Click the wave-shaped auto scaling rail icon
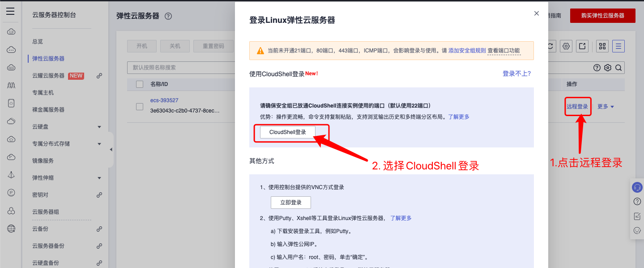 [x=11, y=85]
